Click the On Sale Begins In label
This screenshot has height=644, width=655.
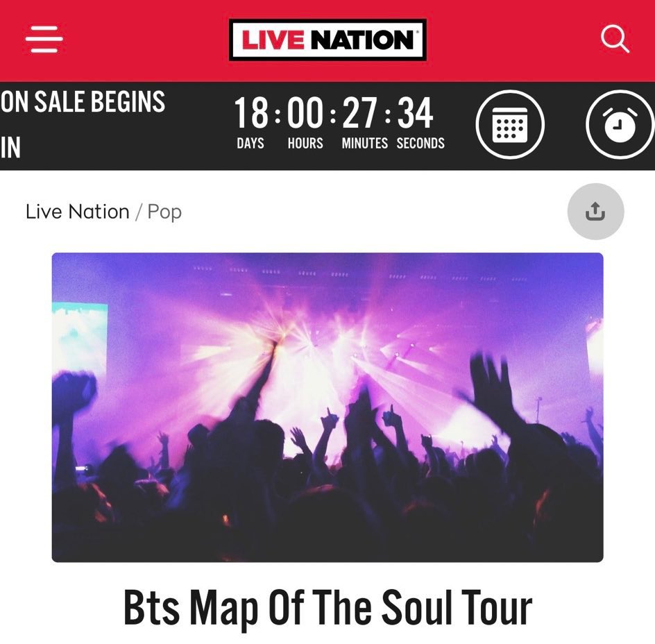click(83, 124)
